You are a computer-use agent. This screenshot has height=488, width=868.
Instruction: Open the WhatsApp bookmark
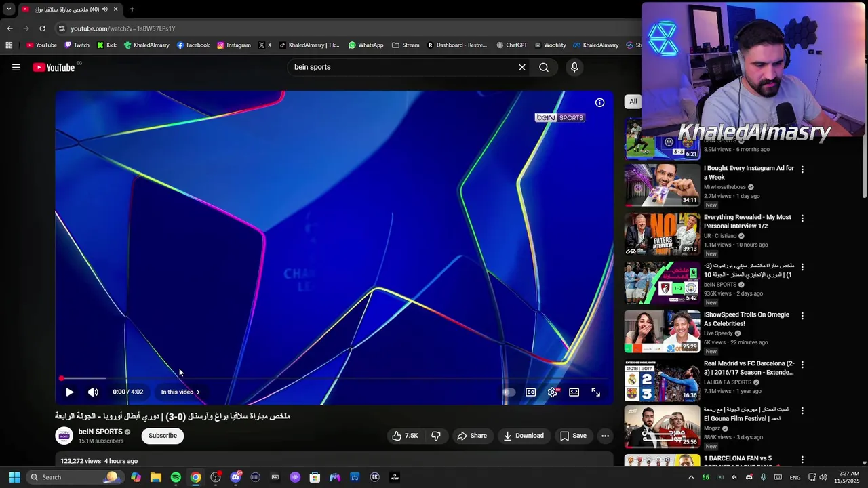(366, 45)
